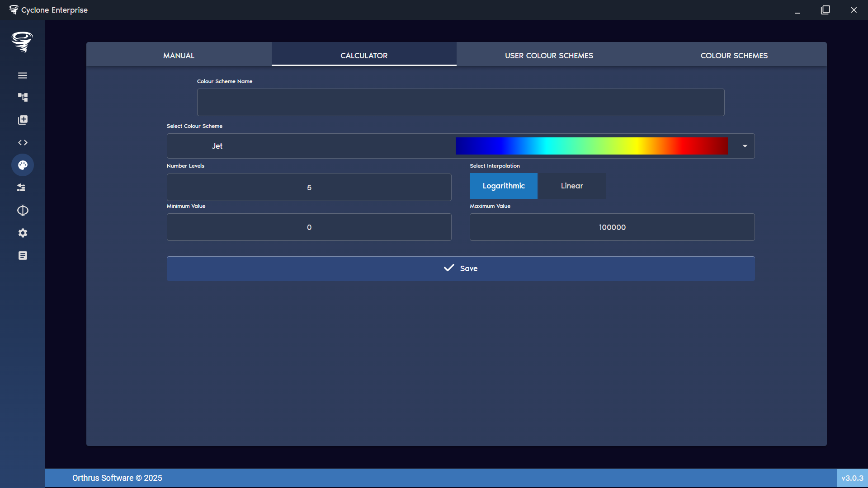Select the node hierarchy tool in sidebar
868x488 pixels.
pyautogui.click(x=23, y=97)
